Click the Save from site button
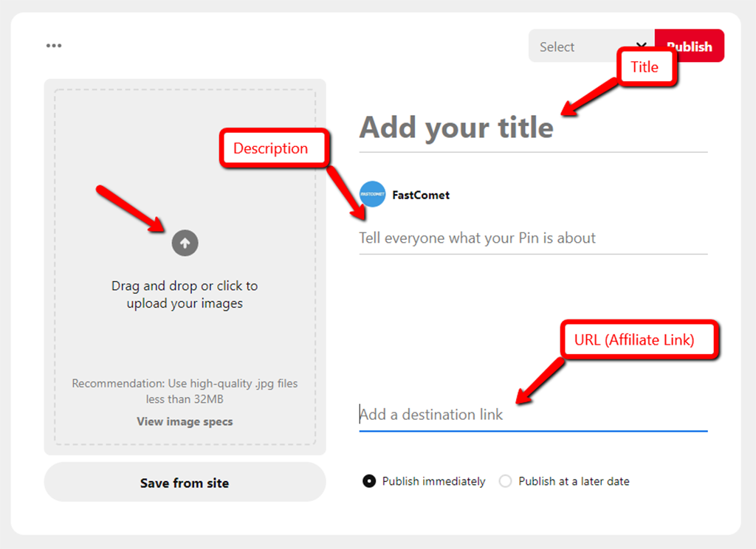Viewport: 756px width, 549px height. point(185,483)
